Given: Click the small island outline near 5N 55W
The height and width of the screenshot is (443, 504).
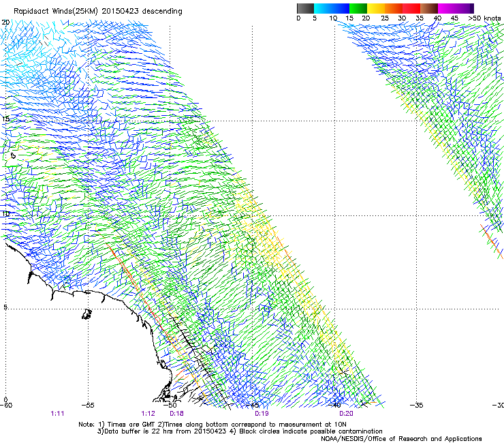Looking at the screenshot, I should click(86, 314).
